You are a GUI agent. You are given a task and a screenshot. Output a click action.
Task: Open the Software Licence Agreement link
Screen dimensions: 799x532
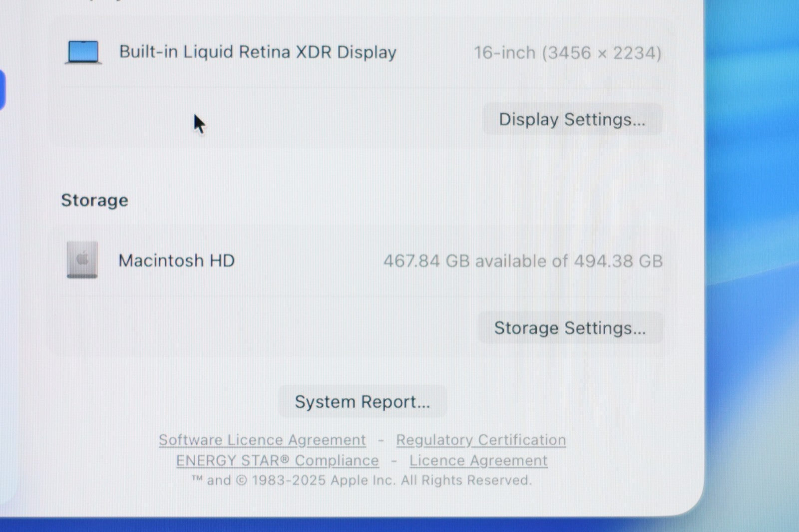(262, 440)
